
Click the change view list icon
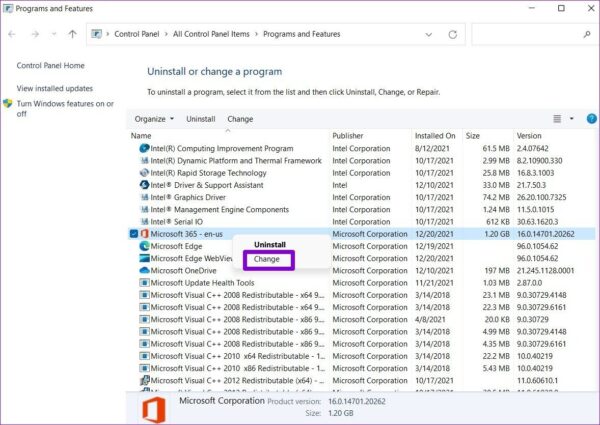coord(557,119)
